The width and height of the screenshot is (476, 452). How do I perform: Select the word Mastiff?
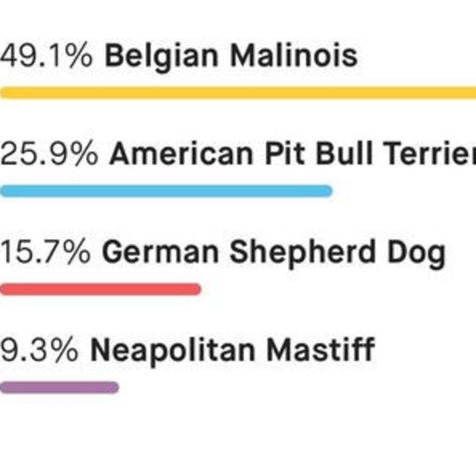pyautogui.click(x=320, y=349)
